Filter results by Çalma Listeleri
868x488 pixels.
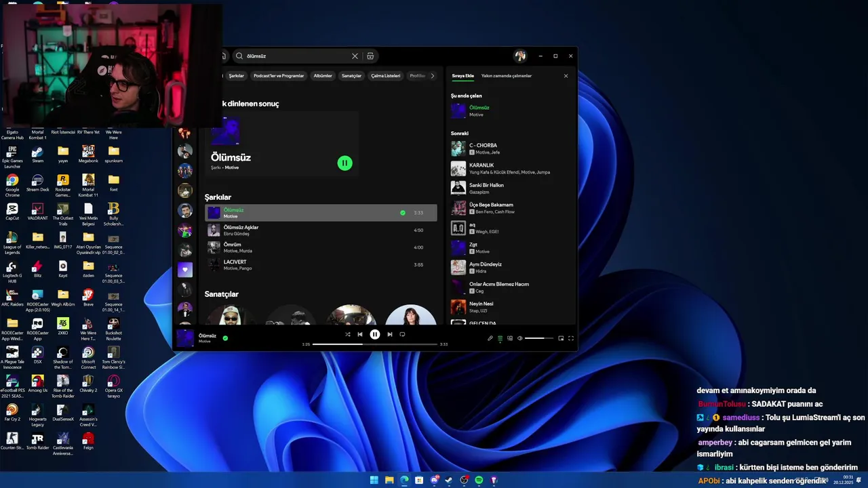(x=386, y=76)
